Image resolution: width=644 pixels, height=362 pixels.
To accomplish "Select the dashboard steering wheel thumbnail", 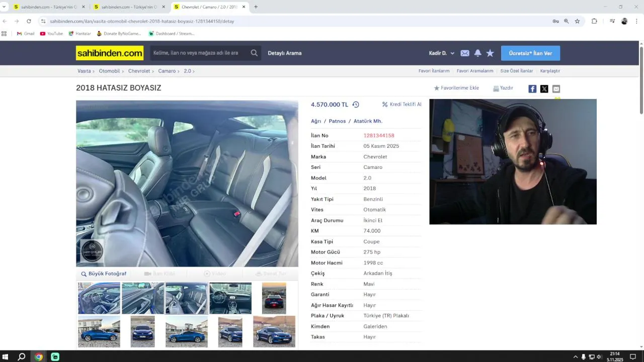I will 230,298.
